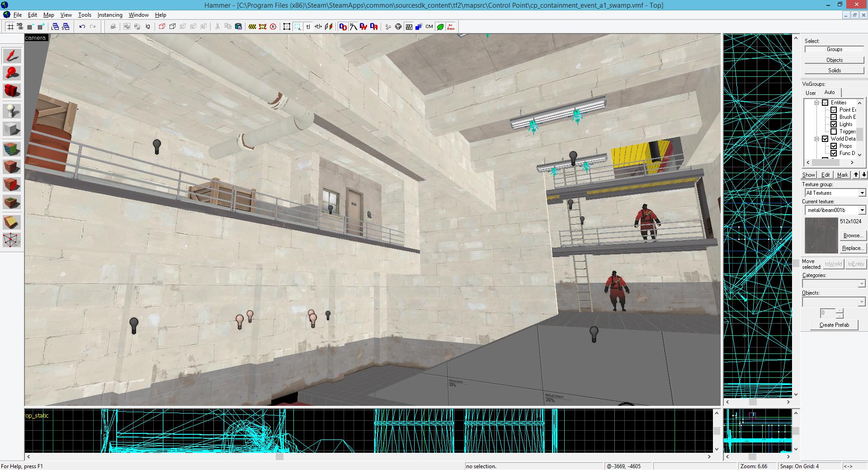Click the Create Prefab button
The image size is (868, 470).
834,325
